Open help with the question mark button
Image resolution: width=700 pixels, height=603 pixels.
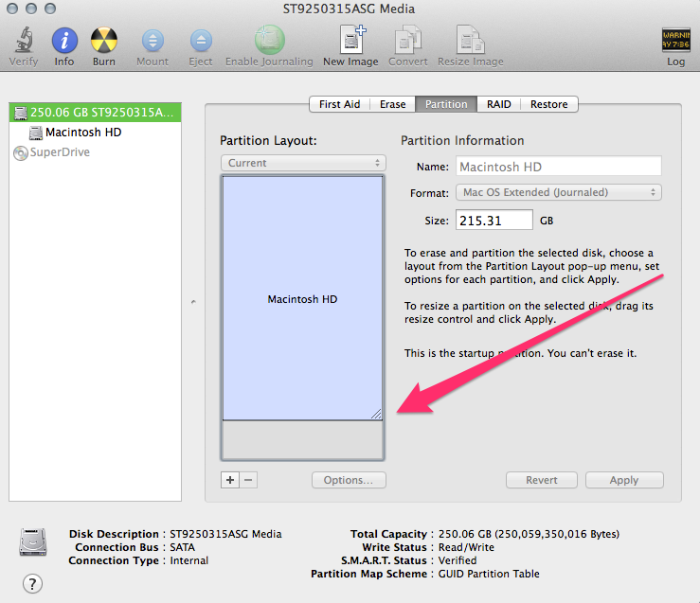(32, 583)
